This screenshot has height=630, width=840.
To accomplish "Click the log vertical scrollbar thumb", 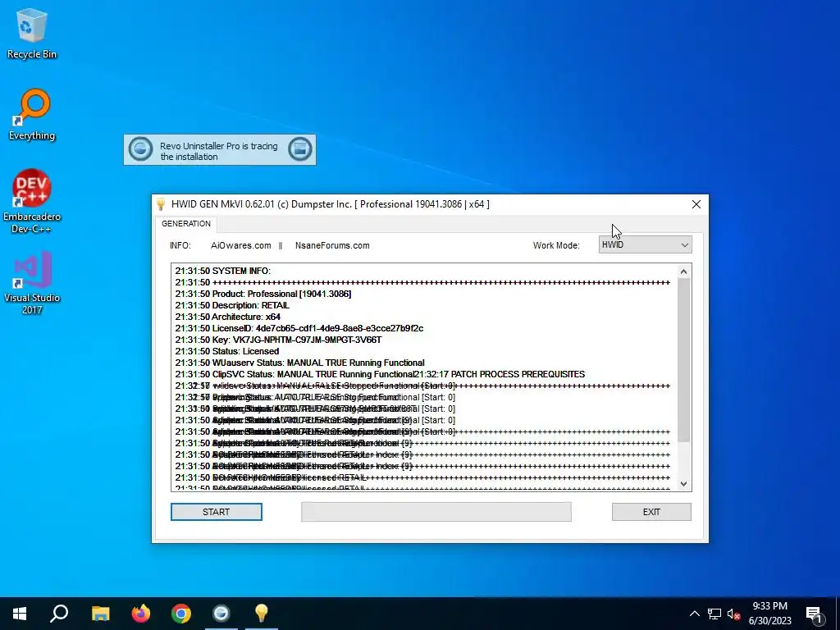I will (x=683, y=360).
